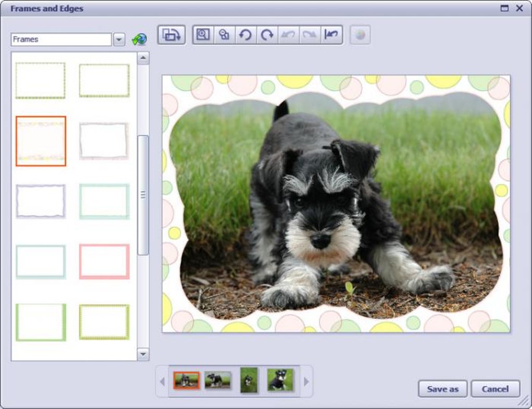Open the Frames category dropdown arrow
Screen dimensions: 532x409
[x=119, y=40]
